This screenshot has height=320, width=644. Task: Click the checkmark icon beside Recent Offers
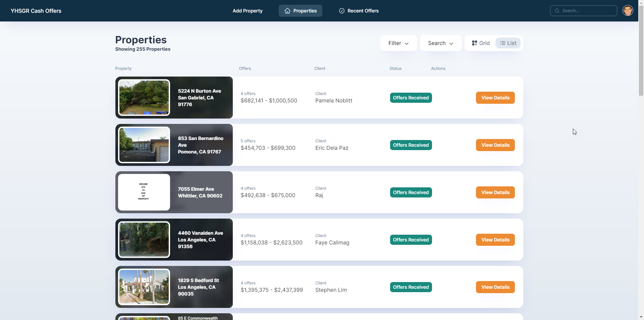[341, 11]
